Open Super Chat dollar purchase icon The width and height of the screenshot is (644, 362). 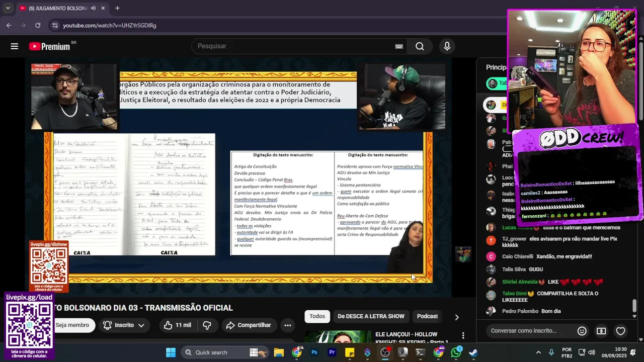pos(601,331)
